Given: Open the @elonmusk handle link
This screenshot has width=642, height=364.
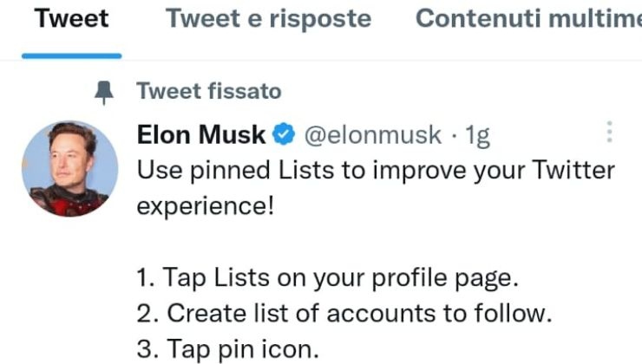Looking at the screenshot, I should tap(374, 134).
